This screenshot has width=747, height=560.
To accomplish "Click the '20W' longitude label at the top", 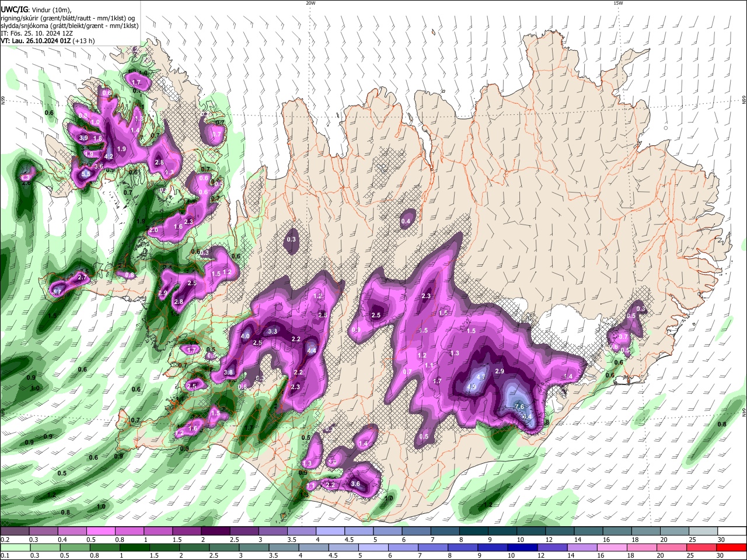I will coord(310,3).
